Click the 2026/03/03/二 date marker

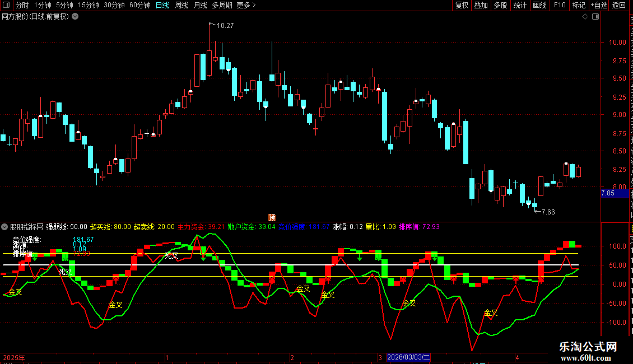pos(408,357)
